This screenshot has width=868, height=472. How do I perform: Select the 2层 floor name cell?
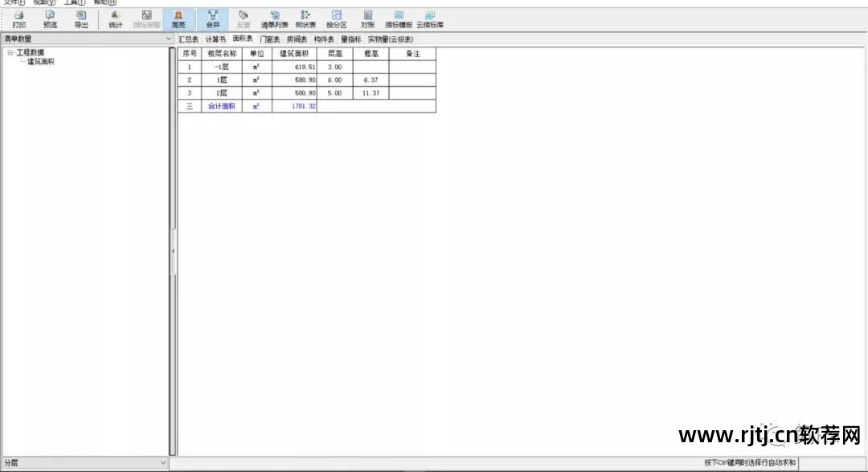tap(222, 93)
